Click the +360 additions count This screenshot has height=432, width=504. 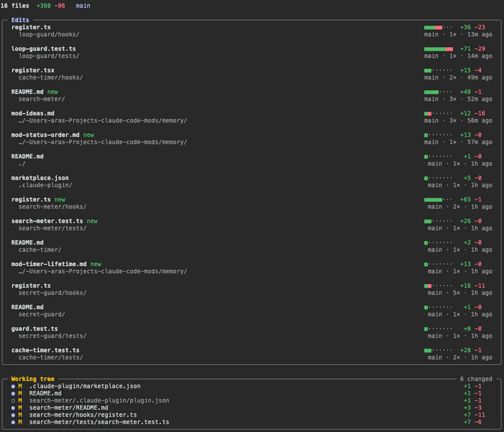point(43,6)
